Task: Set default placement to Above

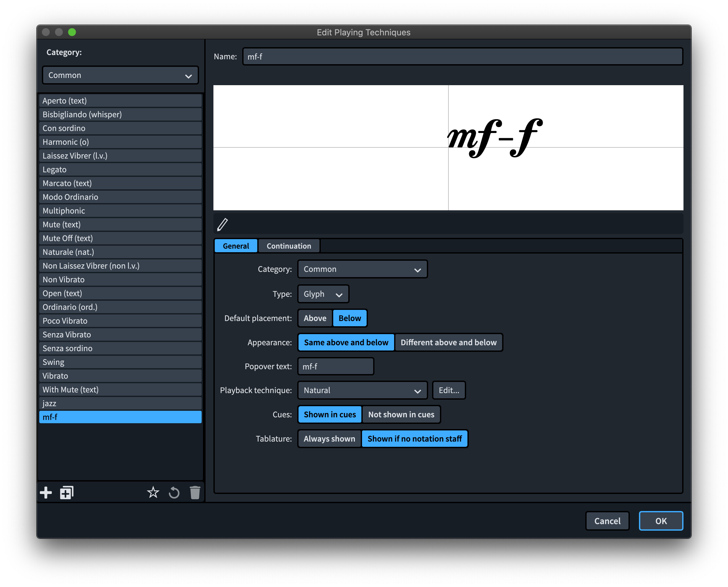Action: pyautogui.click(x=315, y=318)
